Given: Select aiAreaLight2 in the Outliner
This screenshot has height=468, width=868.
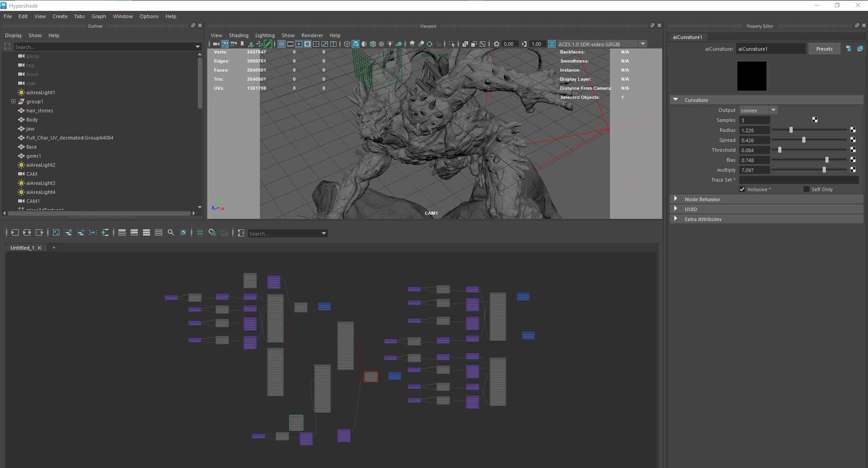Looking at the screenshot, I should [40, 165].
